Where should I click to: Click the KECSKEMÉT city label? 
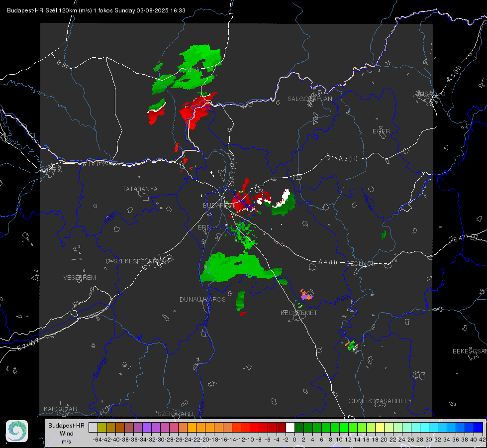[299, 313]
